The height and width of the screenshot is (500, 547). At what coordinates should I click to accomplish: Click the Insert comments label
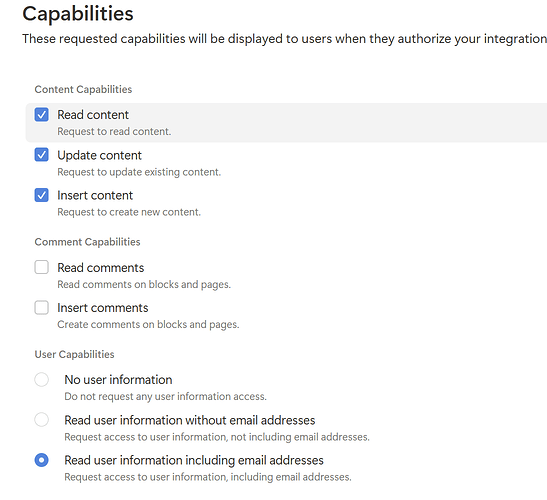[x=103, y=308]
